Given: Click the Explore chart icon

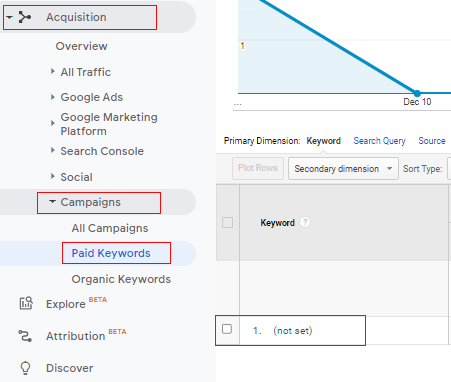Looking at the screenshot, I should point(26,303).
